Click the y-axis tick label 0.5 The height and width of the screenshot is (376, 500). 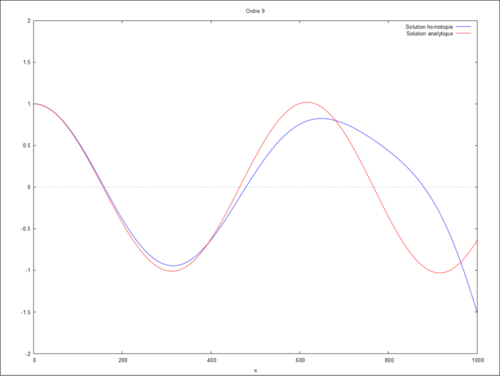pyautogui.click(x=27, y=146)
